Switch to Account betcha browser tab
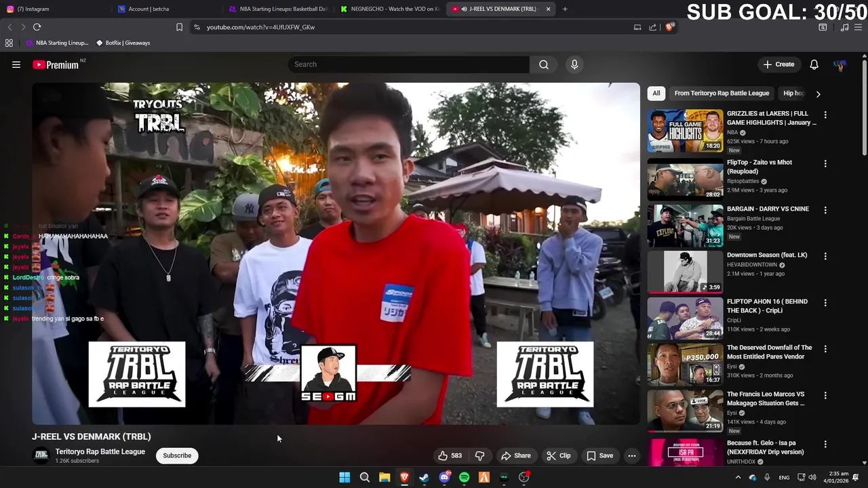 click(x=166, y=9)
